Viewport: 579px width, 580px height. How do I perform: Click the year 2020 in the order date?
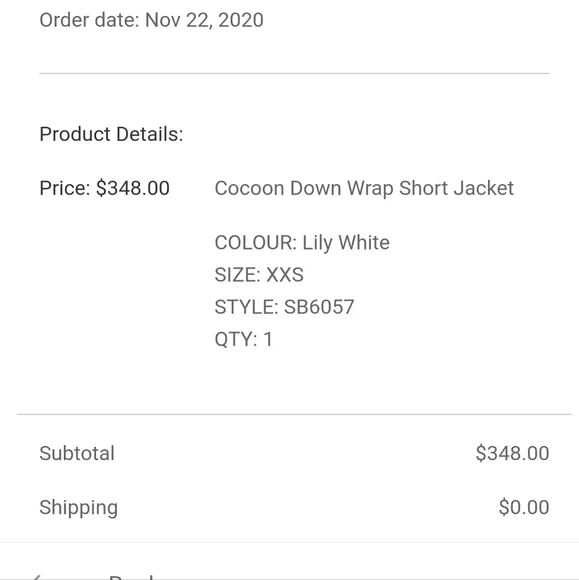241,20
